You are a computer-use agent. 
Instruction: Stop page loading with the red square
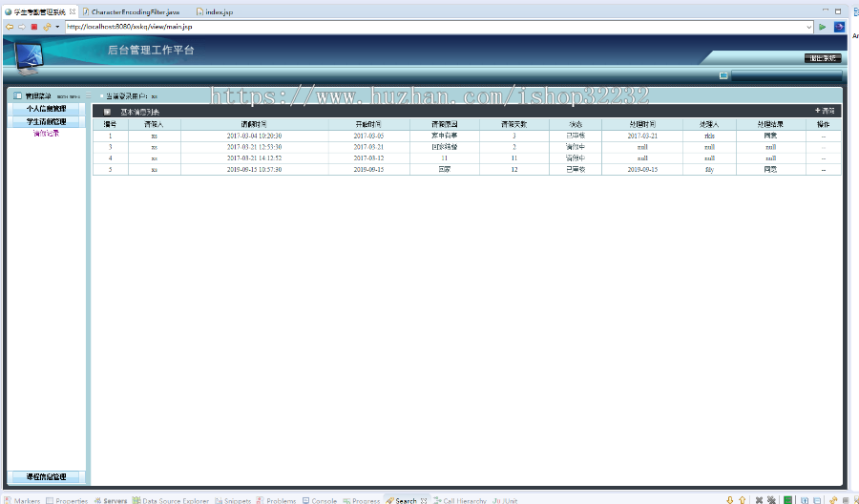(x=34, y=27)
